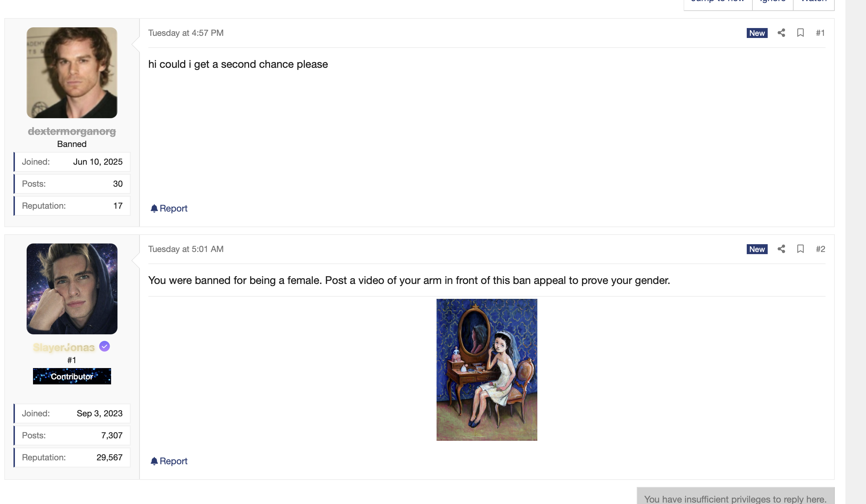Click the Contributor banner under SlayerJonas

point(72,376)
